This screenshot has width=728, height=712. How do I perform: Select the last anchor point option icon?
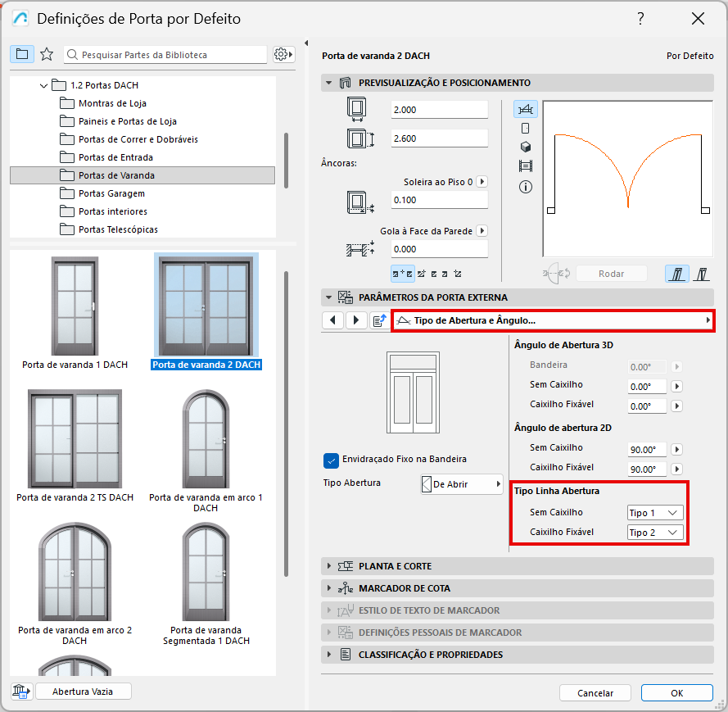458,274
